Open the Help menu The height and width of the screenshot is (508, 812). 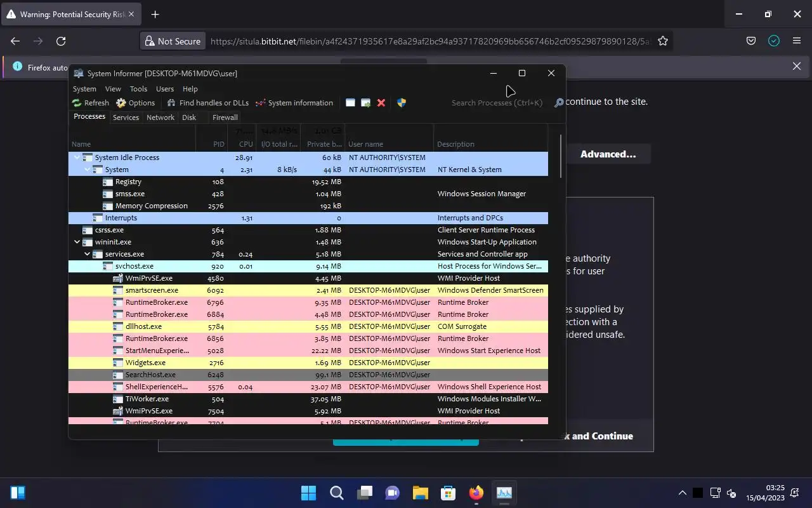click(x=190, y=89)
